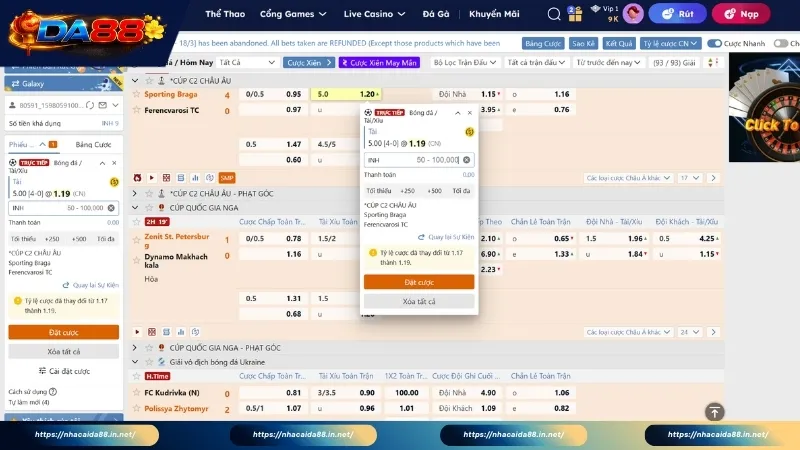Clear the stake amount in popup bet slip
800x450 pixels.
(466, 160)
